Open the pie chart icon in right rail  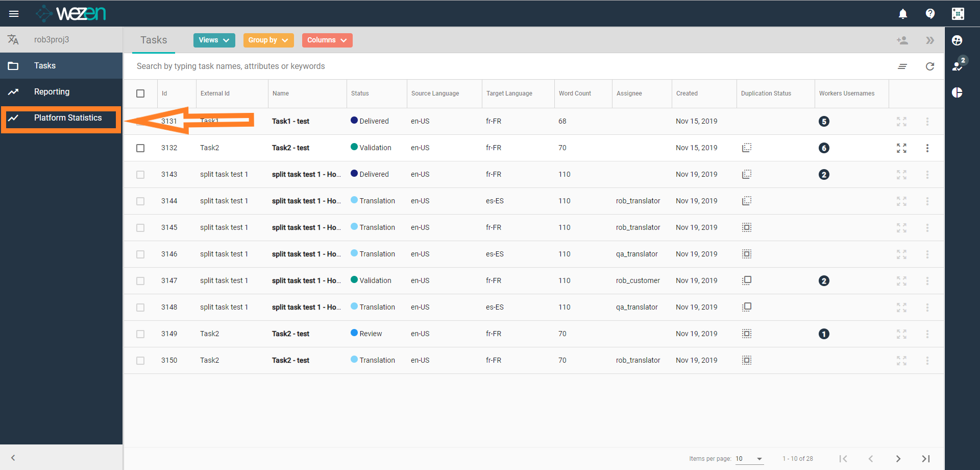coord(957,92)
